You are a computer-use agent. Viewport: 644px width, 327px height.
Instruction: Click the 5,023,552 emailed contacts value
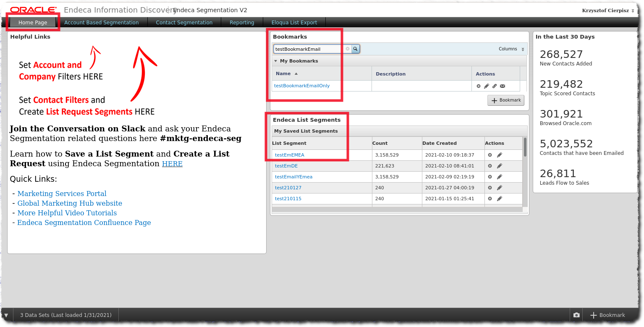(x=566, y=144)
